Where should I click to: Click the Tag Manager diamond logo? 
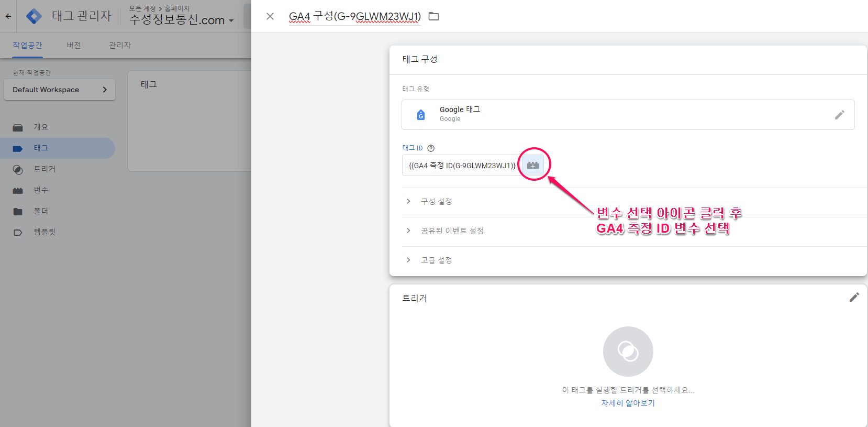coord(34,16)
